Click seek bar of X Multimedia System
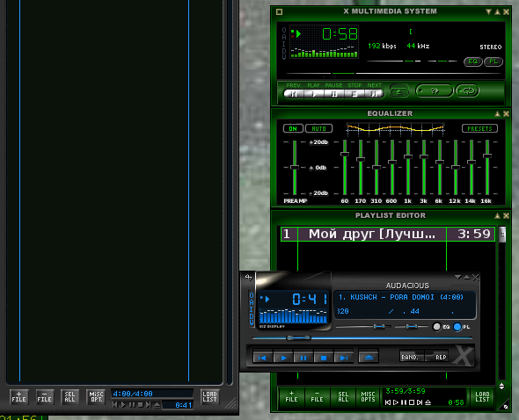The width and height of the screenshot is (519, 420). click(393, 73)
